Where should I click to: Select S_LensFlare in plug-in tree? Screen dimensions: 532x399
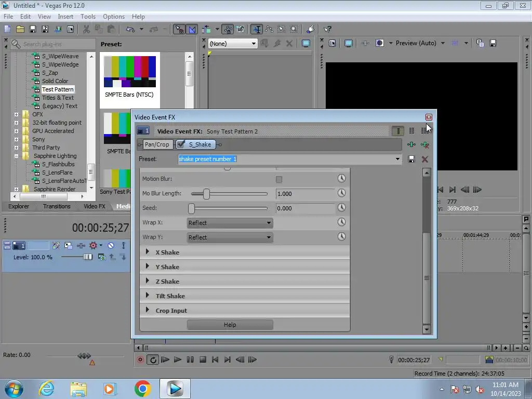click(57, 172)
